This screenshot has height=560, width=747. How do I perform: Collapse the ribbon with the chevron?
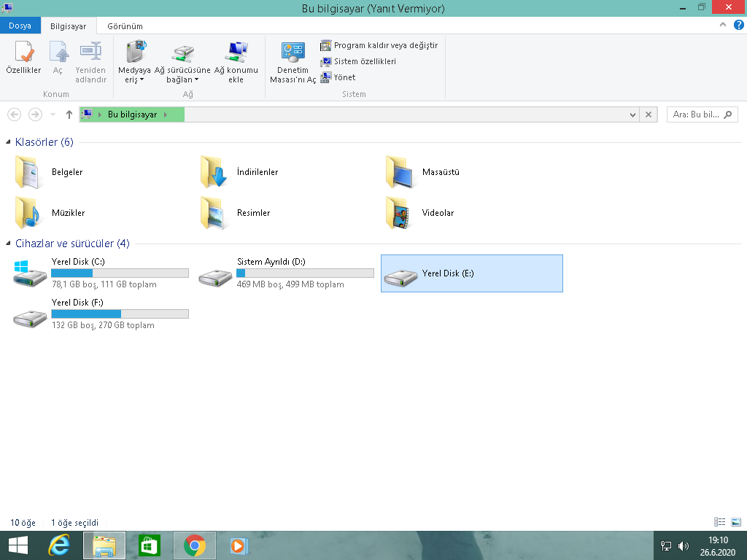coord(723,25)
